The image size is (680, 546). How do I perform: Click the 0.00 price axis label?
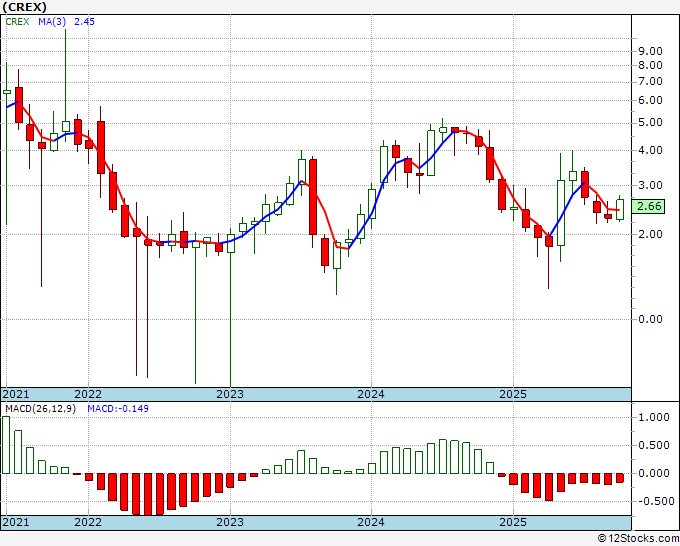650,319
